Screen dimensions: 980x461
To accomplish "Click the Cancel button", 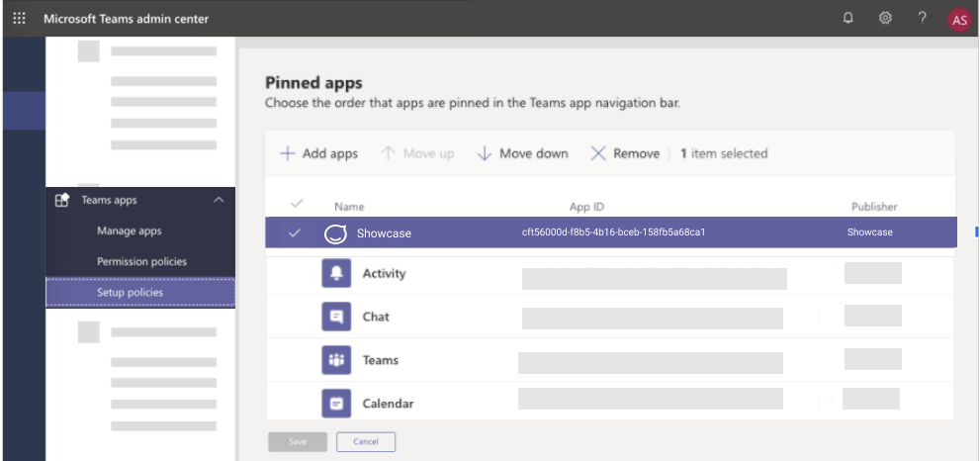I will [366, 441].
